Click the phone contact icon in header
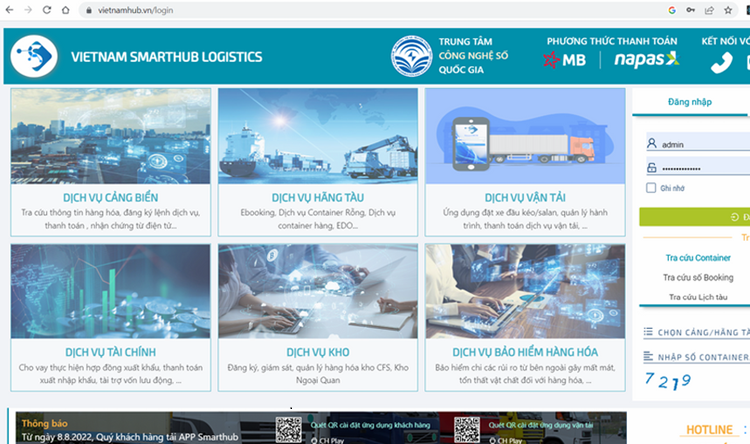The width and height of the screenshot is (750, 444). [x=721, y=64]
